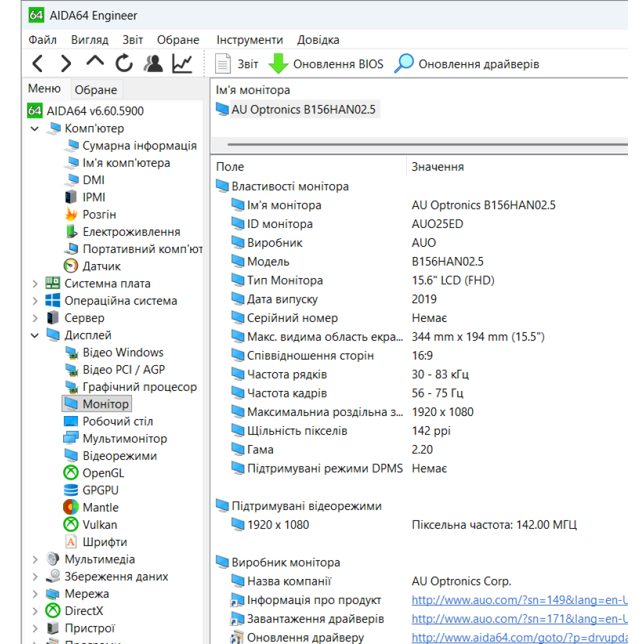Click the Back navigation arrow
644x644 pixels.
click(x=38, y=64)
